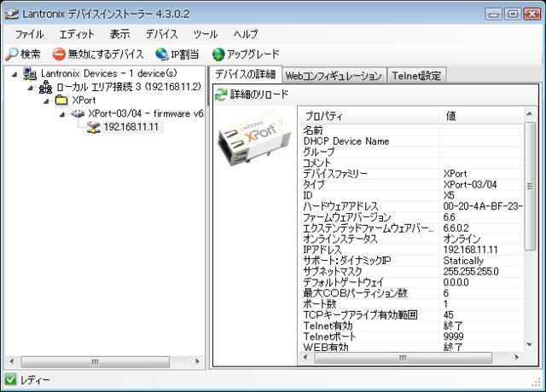Click 詳細のリロード button text

coord(259,95)
